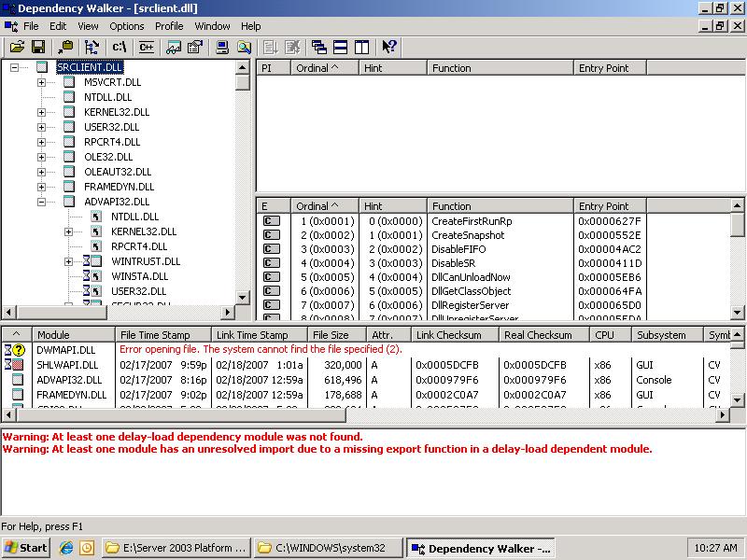Expand the KERNEL32.DLL node under ADVAPI32.DLL
Viewport: 747px width, 560px height.
(68, 231)
